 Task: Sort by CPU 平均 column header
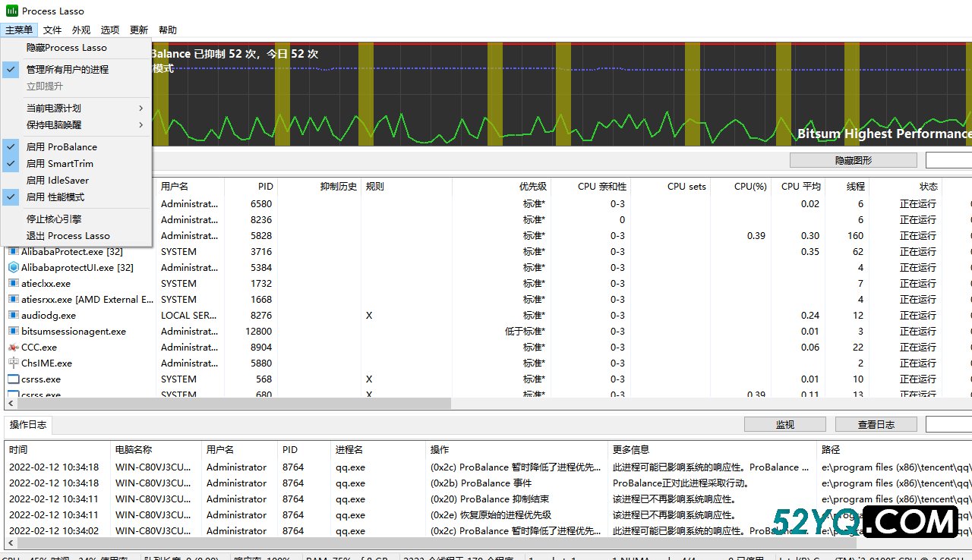[x=797, y=186]
